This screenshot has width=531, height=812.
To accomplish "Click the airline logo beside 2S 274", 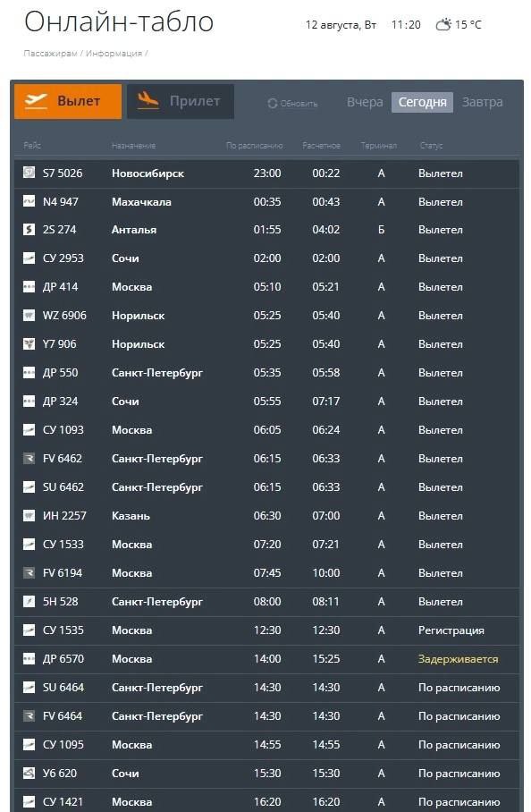I will (29, 230).
